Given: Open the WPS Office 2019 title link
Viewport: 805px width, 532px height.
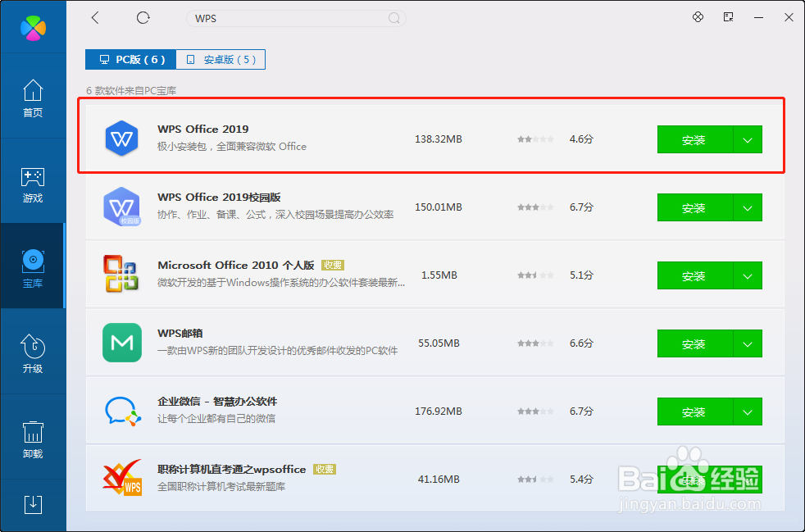Looking at the screenshot, I should click(x=202, y=129).
